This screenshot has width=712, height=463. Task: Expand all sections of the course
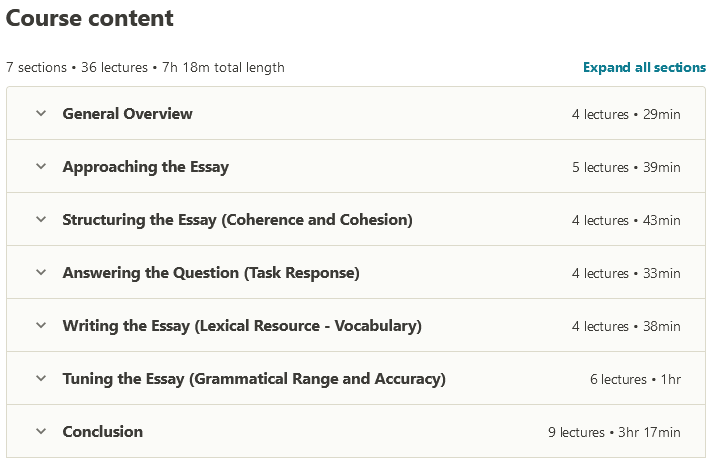click(644, 67)
